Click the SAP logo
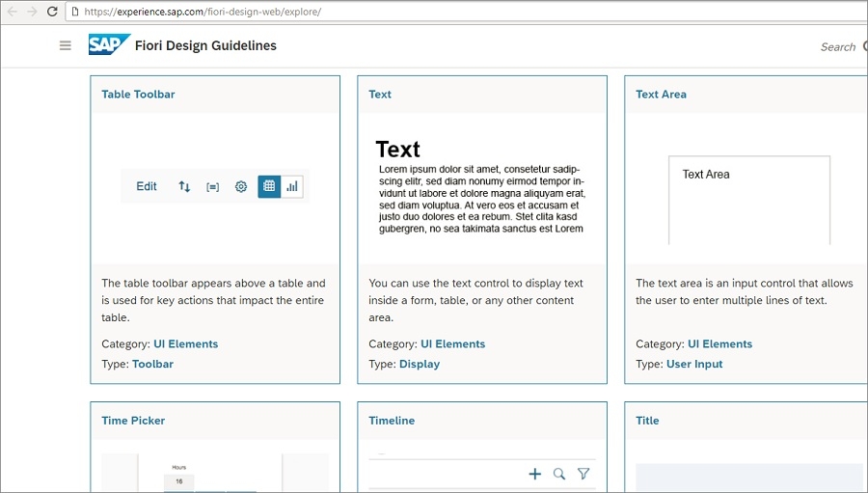The width and height of the screenshot is (868, 493). click(x=109, y=45)
